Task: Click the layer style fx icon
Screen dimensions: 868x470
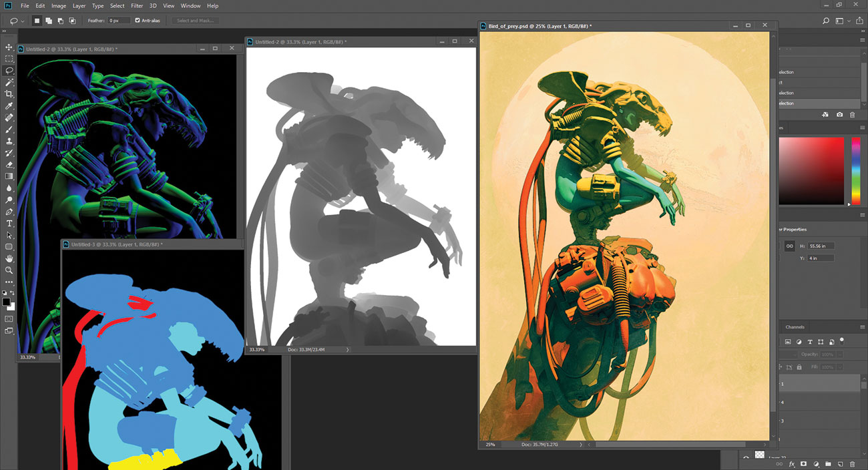Action: 792,463
